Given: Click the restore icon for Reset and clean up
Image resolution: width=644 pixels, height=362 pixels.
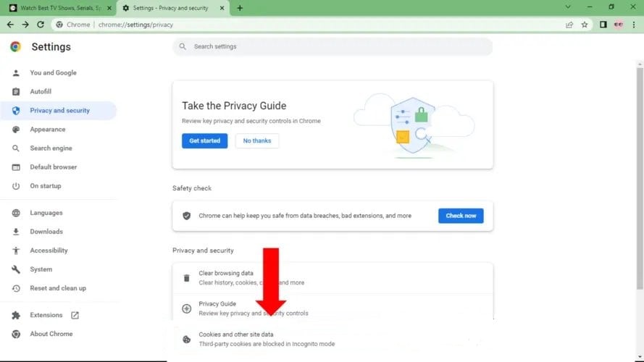Looking at the screenshot, I should [16, 288].
